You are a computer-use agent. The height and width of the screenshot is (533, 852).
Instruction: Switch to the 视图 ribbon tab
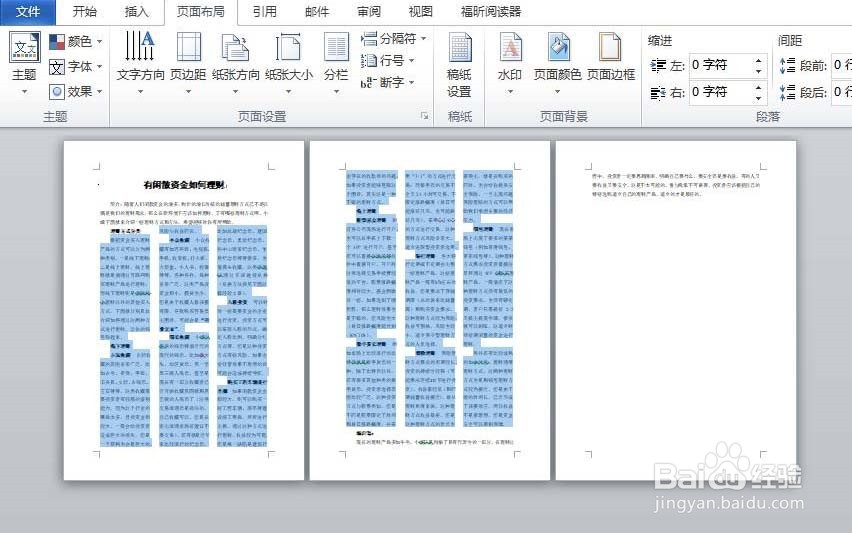[421, 12]
